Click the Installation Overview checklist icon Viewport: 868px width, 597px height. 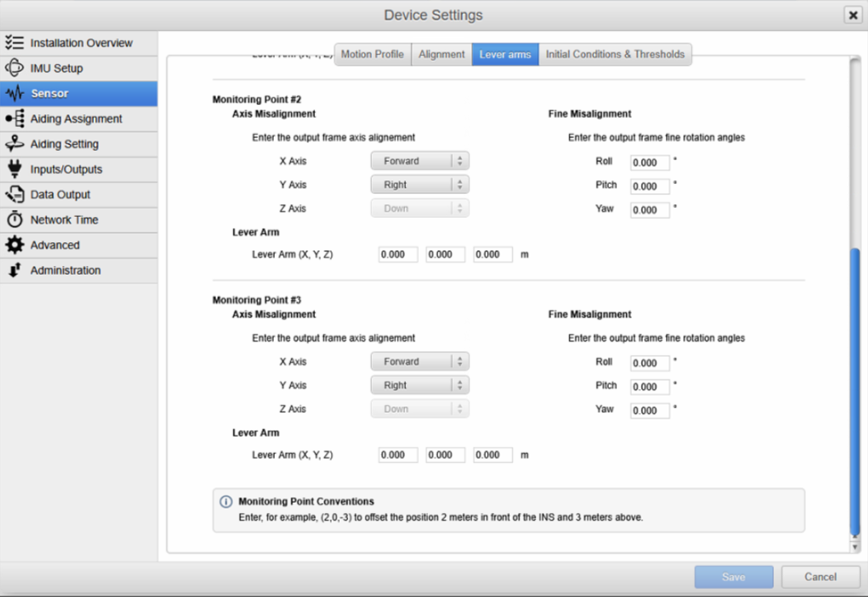point(14,43)
